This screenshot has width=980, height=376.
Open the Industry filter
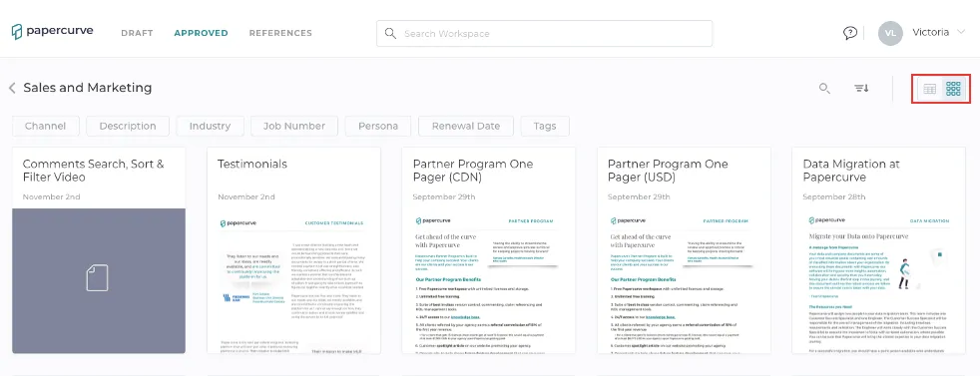(210, 126)
